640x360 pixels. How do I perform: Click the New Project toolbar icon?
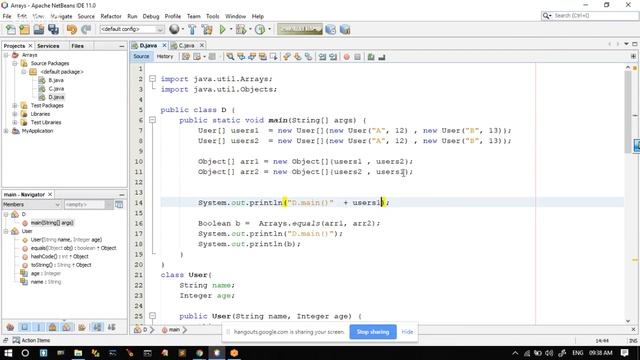[x=24, y=29]
